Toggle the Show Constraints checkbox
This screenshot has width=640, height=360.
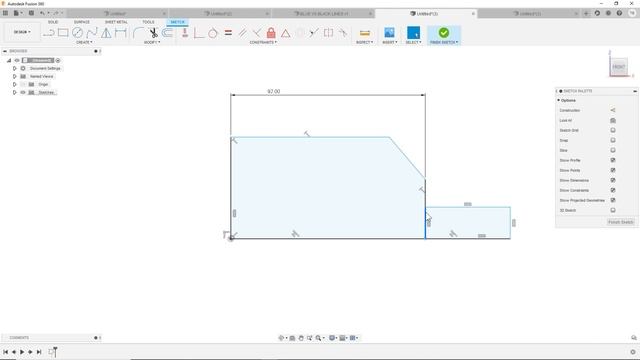coord(613,190)
